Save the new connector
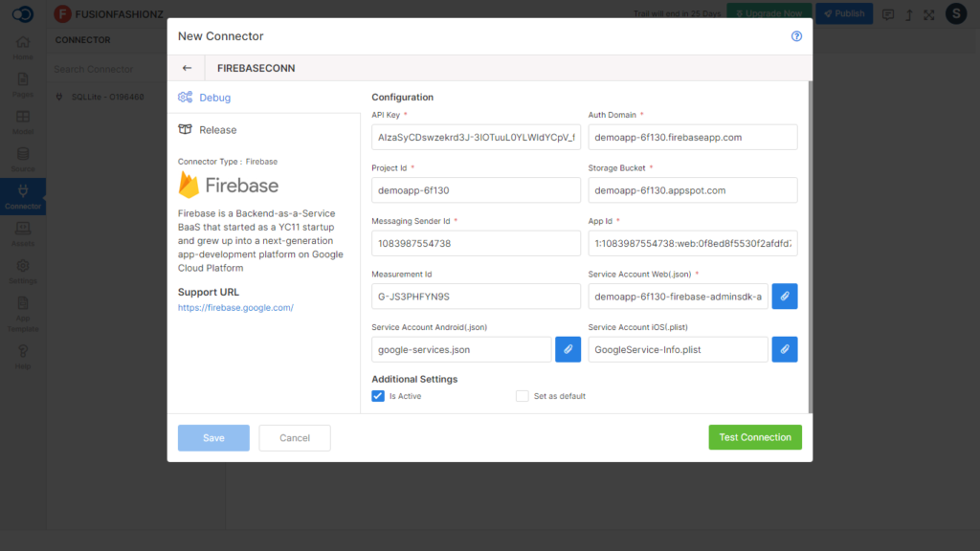The width and height of the screenshot is (980, 551). (213, 438)
